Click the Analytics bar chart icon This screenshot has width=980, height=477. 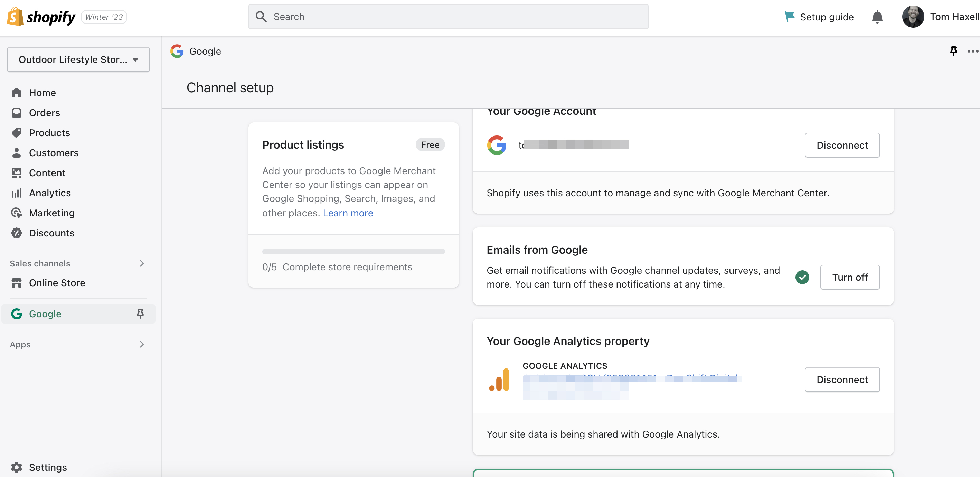(16, 193)
